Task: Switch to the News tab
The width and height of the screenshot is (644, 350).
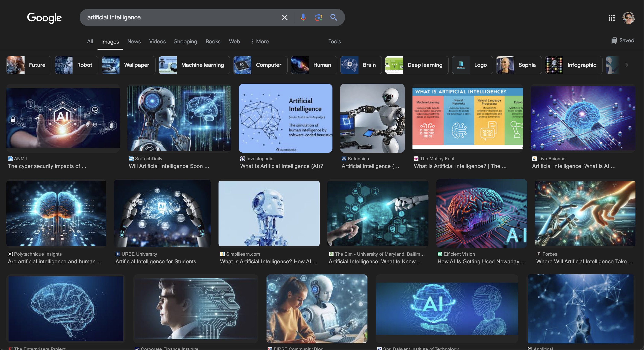Action: (x=134, y=41)
